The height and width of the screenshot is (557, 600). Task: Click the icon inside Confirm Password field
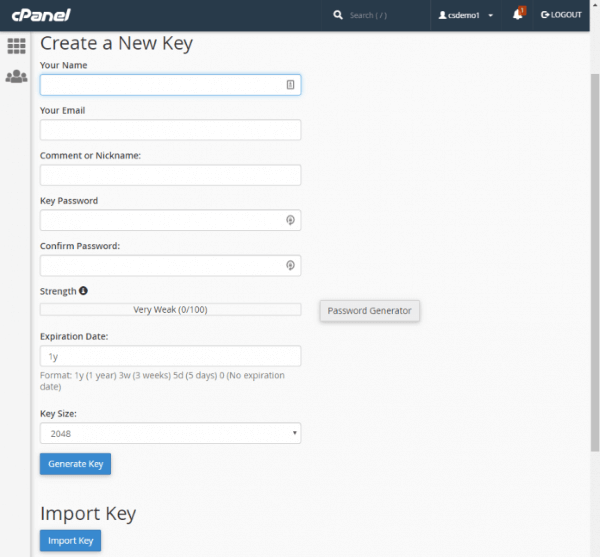click(290, 265)
